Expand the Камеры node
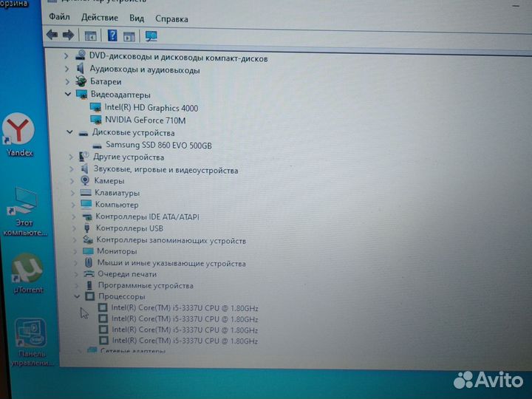The height and width of the screenshot is (399, 532). (x=72, y=181)
